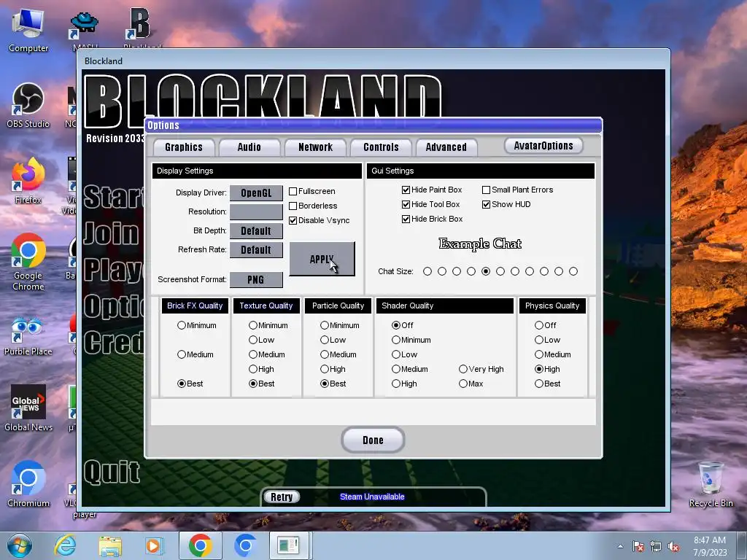This screenshot has width=747, height=560.
Task: Open the Refresh Rate Default dropdown
Action: coord(256,250)
